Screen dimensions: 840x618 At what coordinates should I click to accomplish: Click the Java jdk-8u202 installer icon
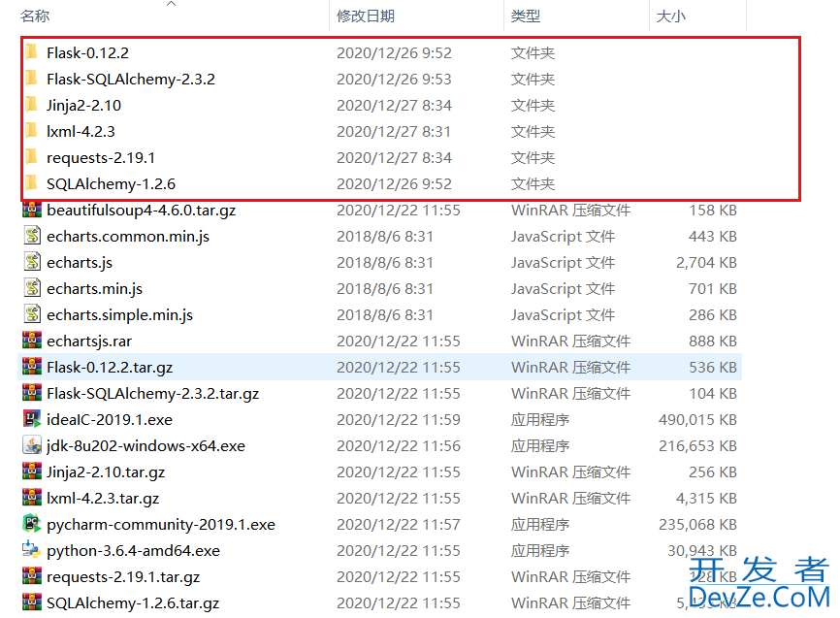tap(32, 445)
